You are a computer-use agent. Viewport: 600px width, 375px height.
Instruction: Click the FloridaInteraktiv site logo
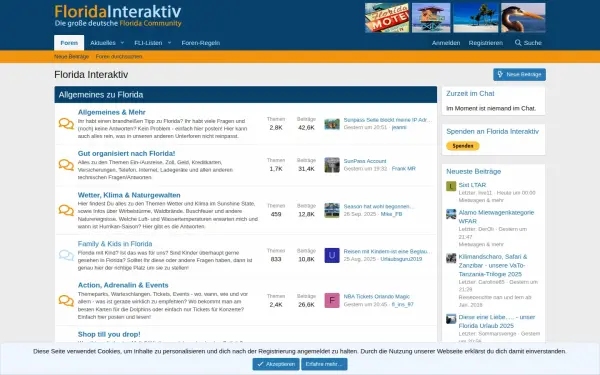(118, 16)
